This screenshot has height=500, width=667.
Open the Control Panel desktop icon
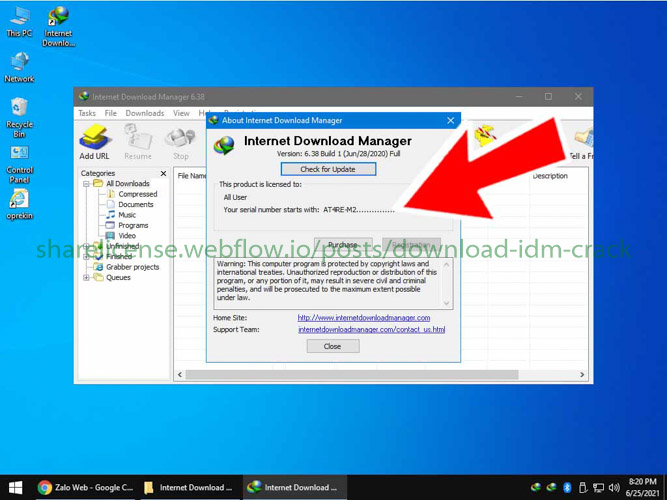click(19, 165)
